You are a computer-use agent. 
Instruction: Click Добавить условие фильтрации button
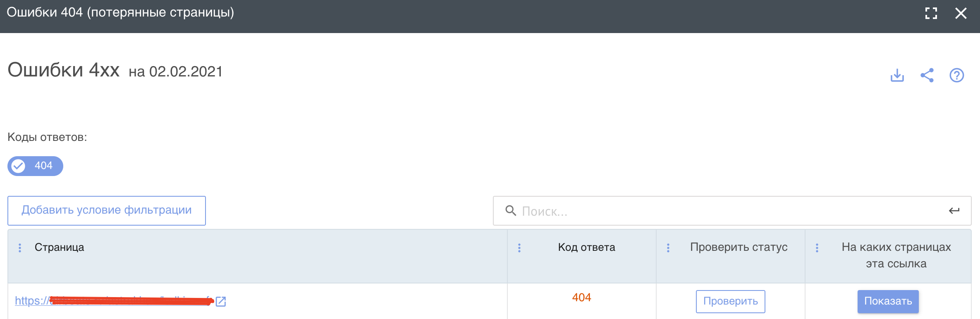point(107,210)
